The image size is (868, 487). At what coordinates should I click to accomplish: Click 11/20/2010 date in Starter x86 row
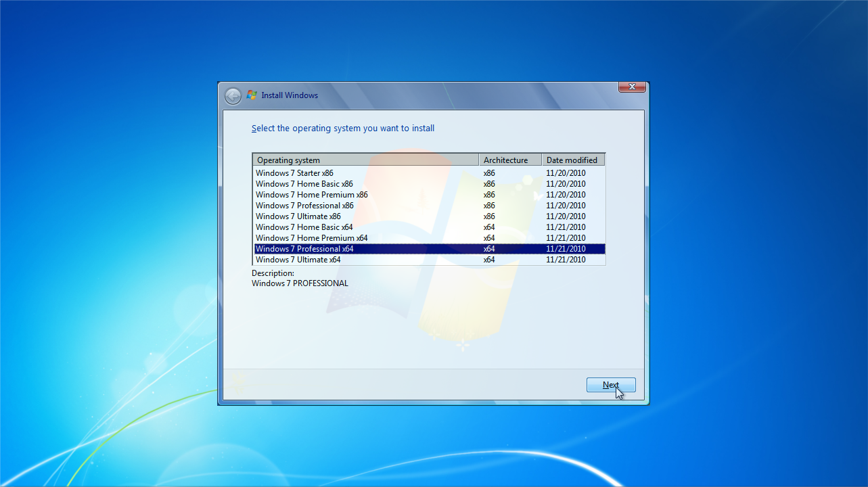pos(566,173)
